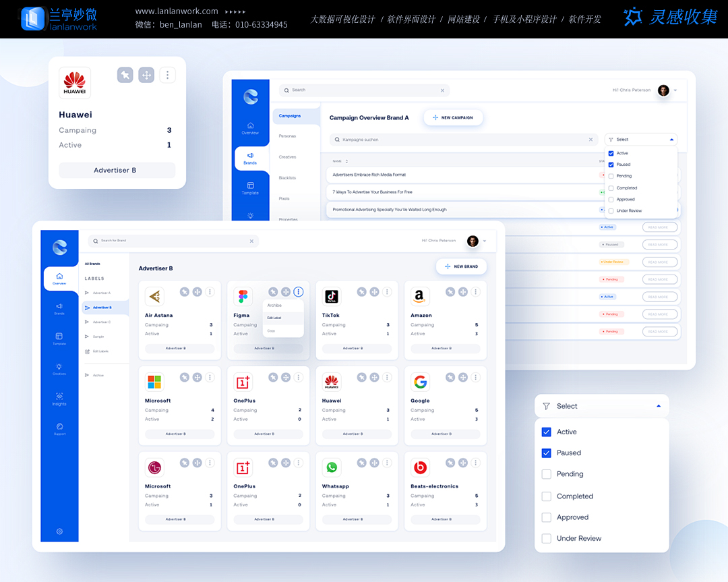
Task: Open Insights in the blue sidebar
Action: pyautogui.click(x=59, y=398)
